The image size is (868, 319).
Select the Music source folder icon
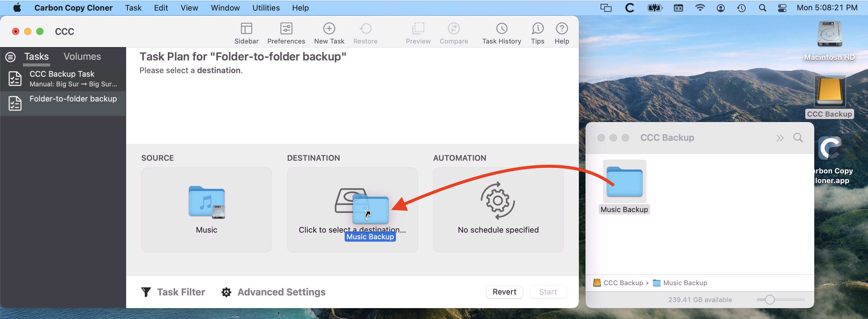click(206, 202)
